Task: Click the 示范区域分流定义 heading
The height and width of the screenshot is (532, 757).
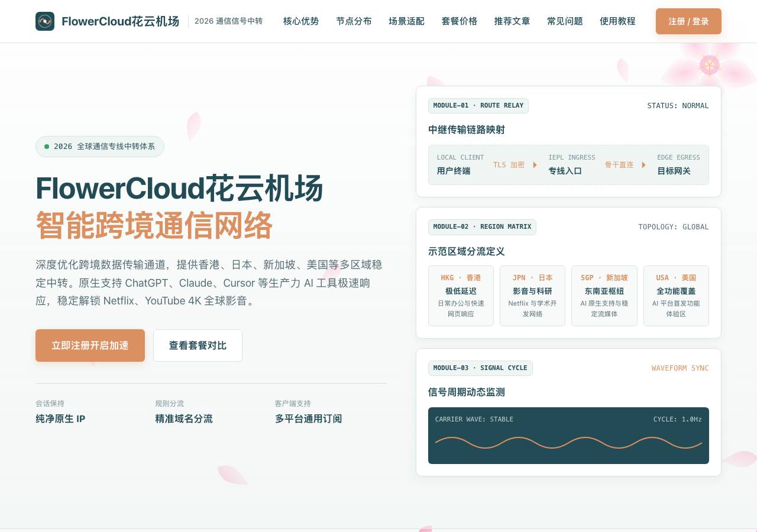Action: 467,252
